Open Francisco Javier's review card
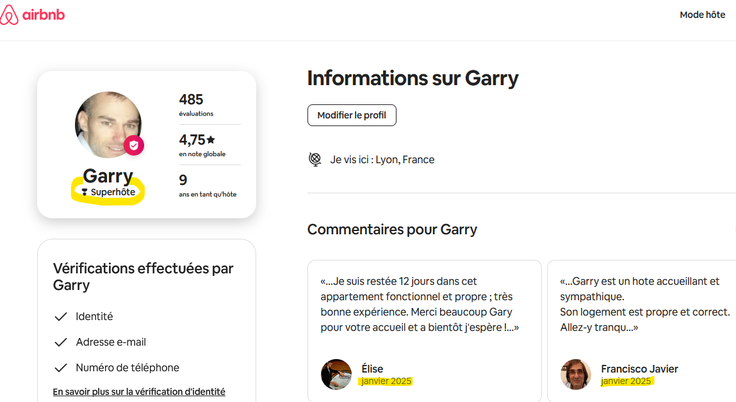Image resolution: width=736 pixels, height=402 pixels. click(x=642, y=331)
